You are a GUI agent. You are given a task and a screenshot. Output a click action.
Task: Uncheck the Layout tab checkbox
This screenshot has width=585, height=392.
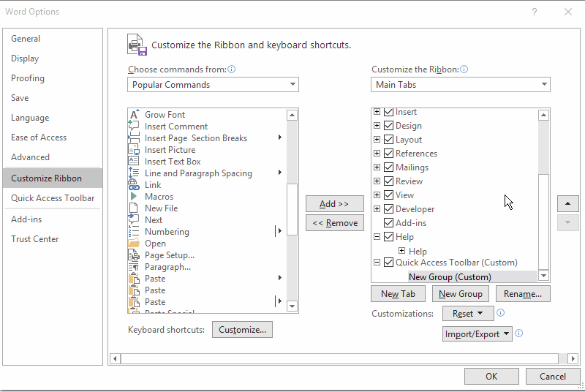pos(388,140)
